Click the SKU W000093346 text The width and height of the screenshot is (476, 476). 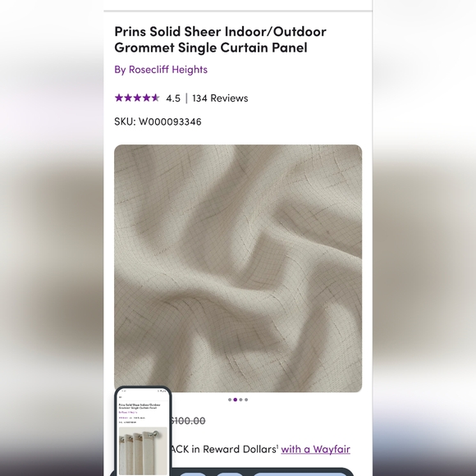coord(158,121)
